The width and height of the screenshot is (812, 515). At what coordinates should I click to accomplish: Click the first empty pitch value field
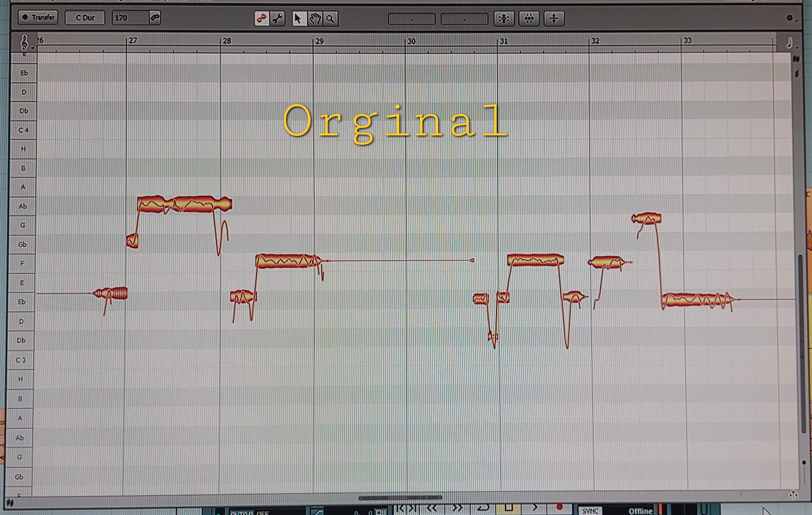point(412,19)
